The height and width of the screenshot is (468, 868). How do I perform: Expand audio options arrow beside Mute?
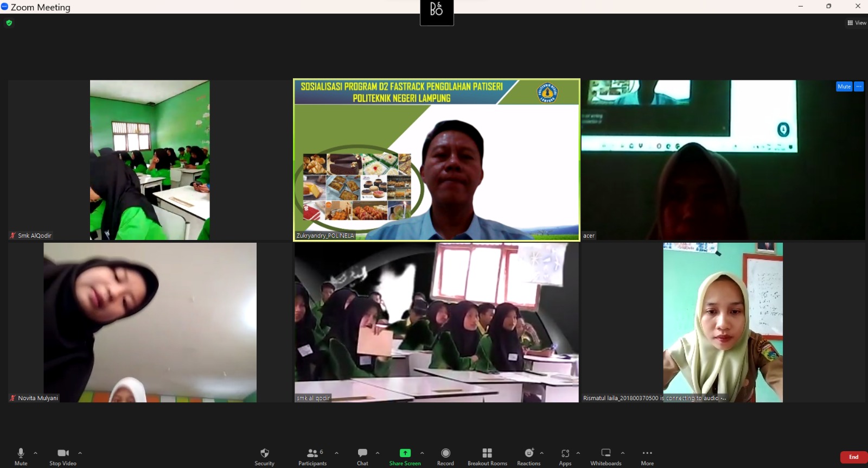pyautogui.click(x=36, y=453)
